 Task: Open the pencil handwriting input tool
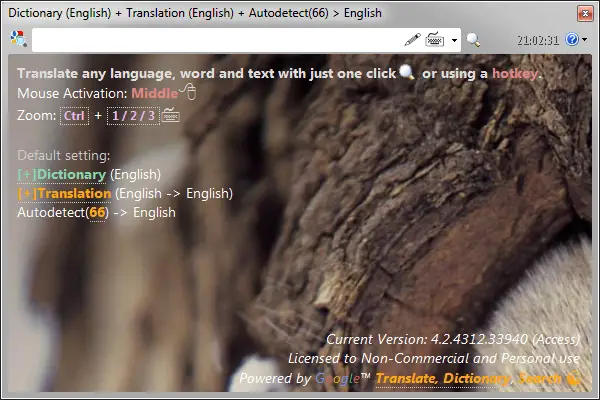pos(412,39)
